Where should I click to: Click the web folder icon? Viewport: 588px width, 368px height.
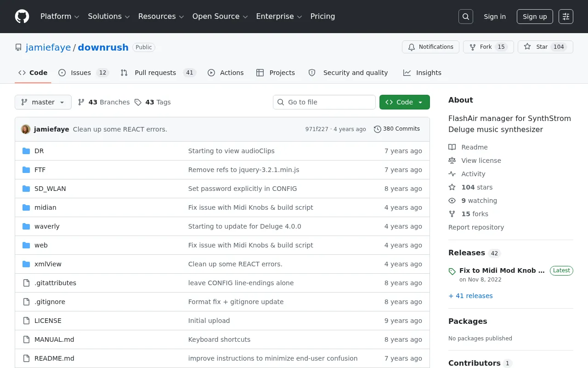pos(26,245)
